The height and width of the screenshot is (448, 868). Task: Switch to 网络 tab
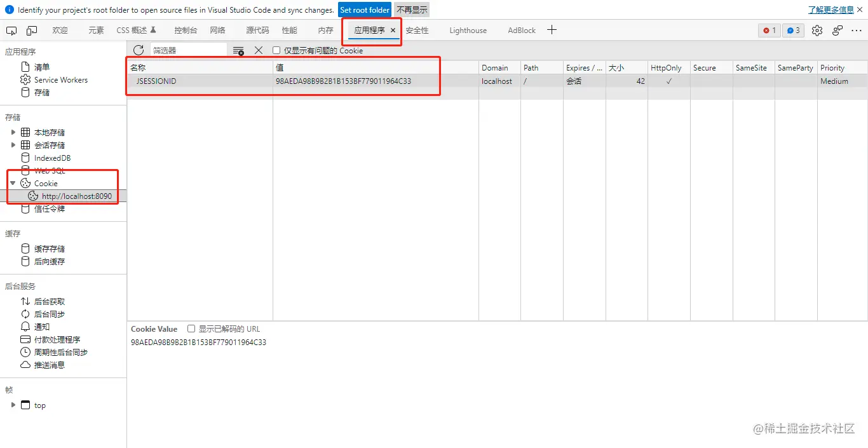pos(217,31)
